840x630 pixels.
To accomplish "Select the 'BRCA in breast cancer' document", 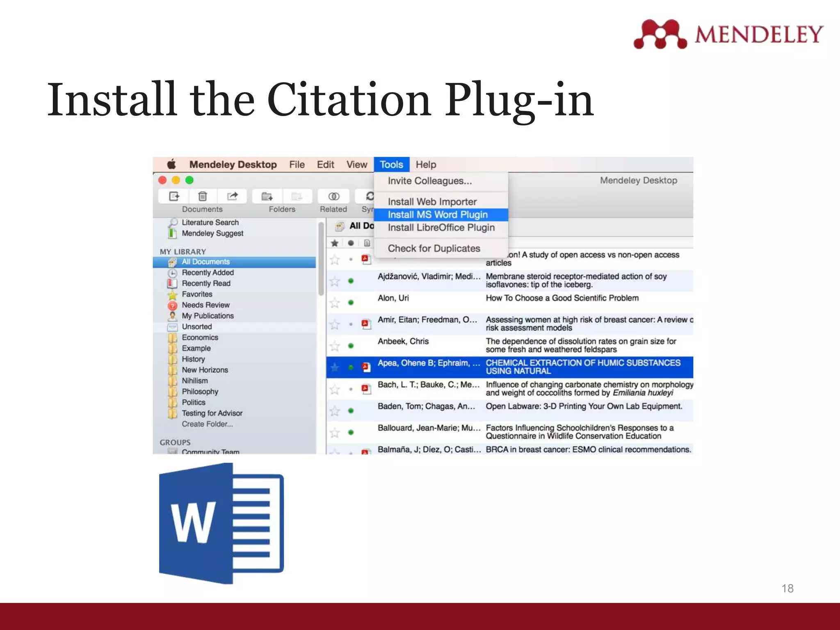I will point(510,449).
